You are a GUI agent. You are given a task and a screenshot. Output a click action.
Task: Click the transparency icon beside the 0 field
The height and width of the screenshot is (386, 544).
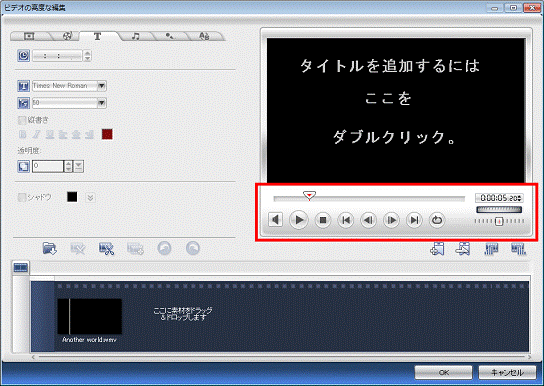24,166
